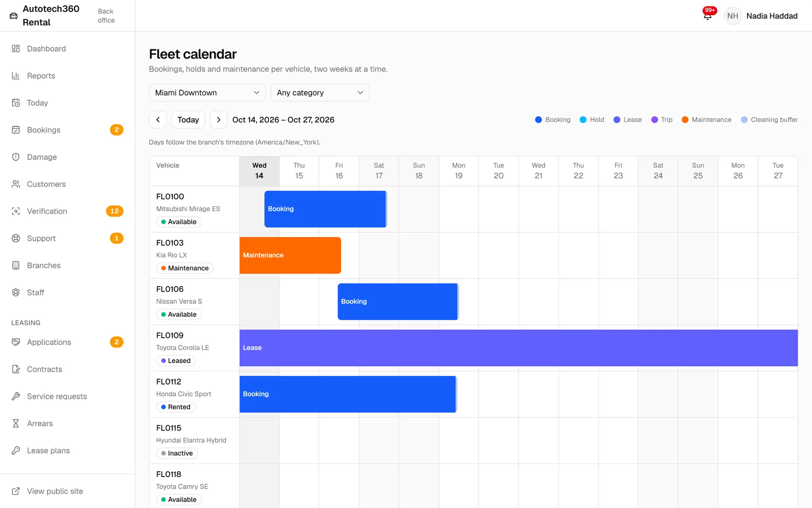Click the Maintenance legend orange dot

click(x=685, y=120)
